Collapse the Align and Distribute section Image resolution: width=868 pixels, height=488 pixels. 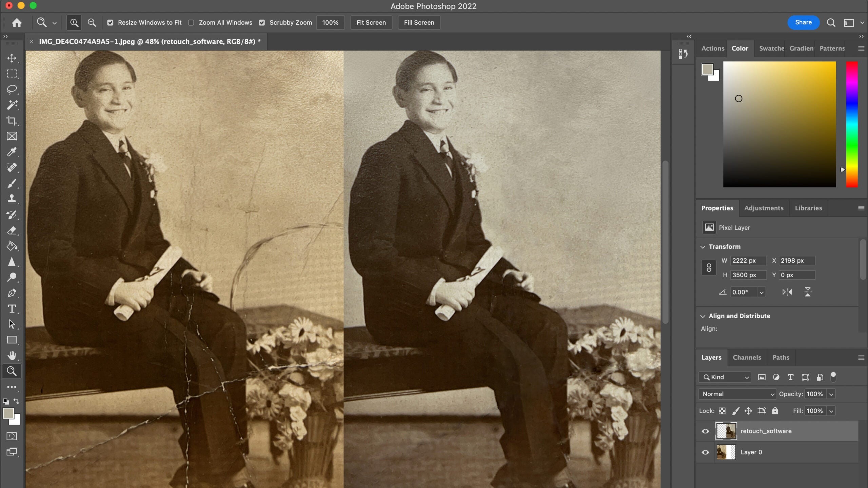pos(703,316)
